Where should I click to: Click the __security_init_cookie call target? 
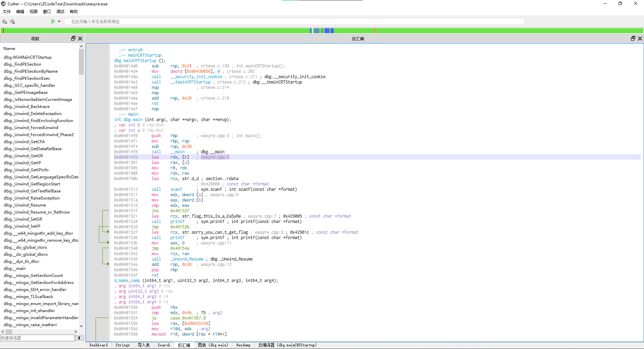[196, 77]
